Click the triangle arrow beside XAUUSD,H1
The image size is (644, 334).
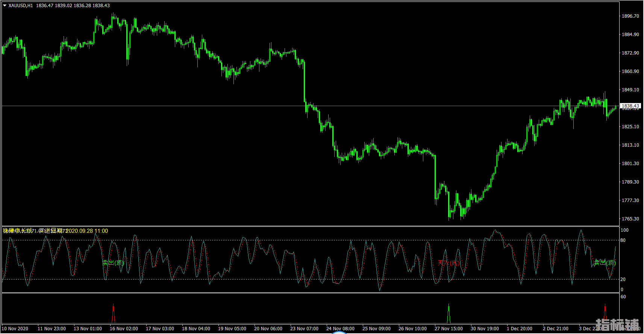pos(5,6)
